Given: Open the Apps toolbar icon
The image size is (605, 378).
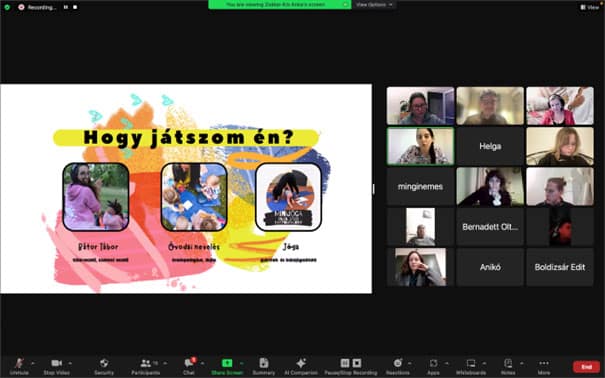Looking at the screenshot, I should pyautogui.click(x=433, y=363).
